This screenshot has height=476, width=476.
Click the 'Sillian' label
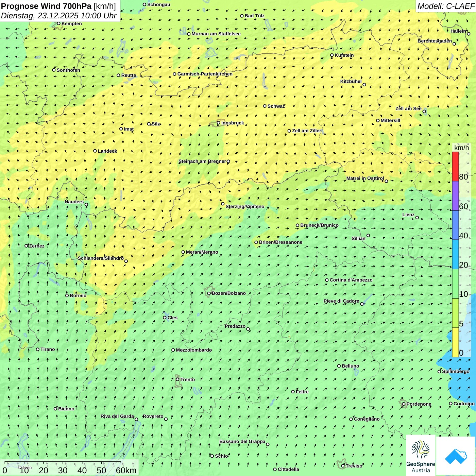click(358, 238)
